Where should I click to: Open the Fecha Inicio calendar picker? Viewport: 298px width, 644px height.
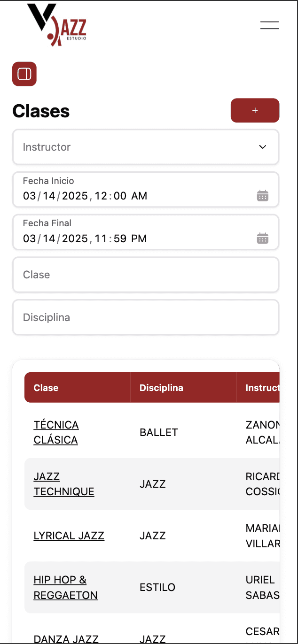click(263, 196)
